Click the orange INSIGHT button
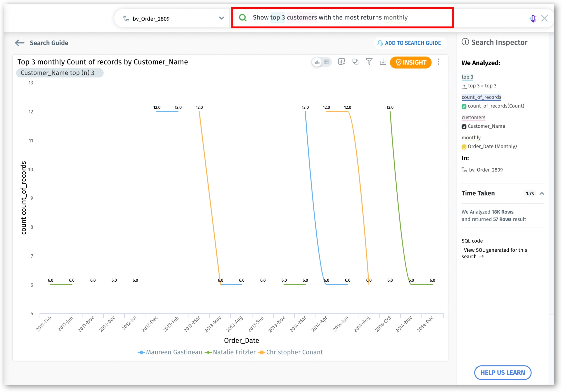This screenshot has width=562, height=392. (411, 62)
